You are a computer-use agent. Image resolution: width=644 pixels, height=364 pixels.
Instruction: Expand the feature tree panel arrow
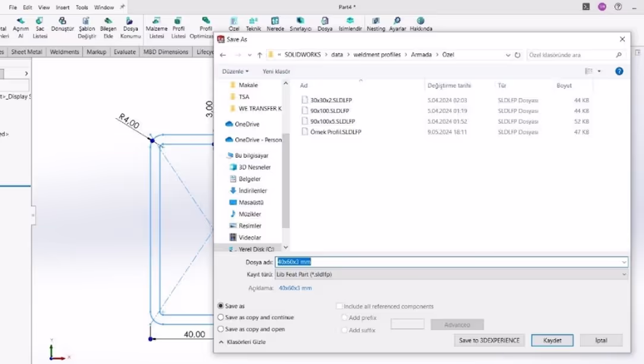26,74
